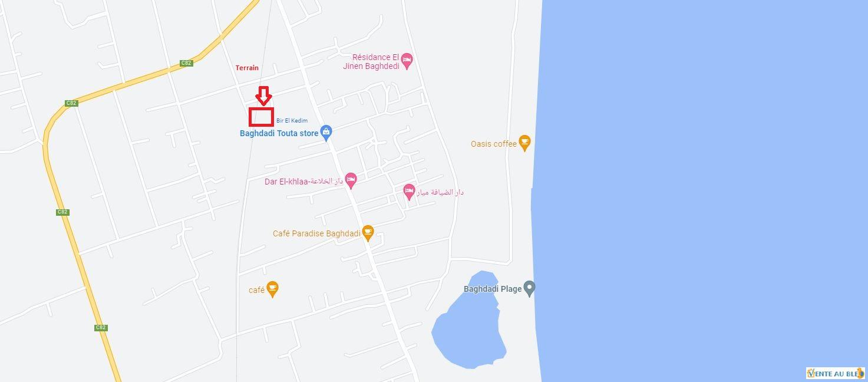Select the Café Paradise Baghdadi text label
The image size is (868, 382).
pyautogui.click(x=316, y=233)
